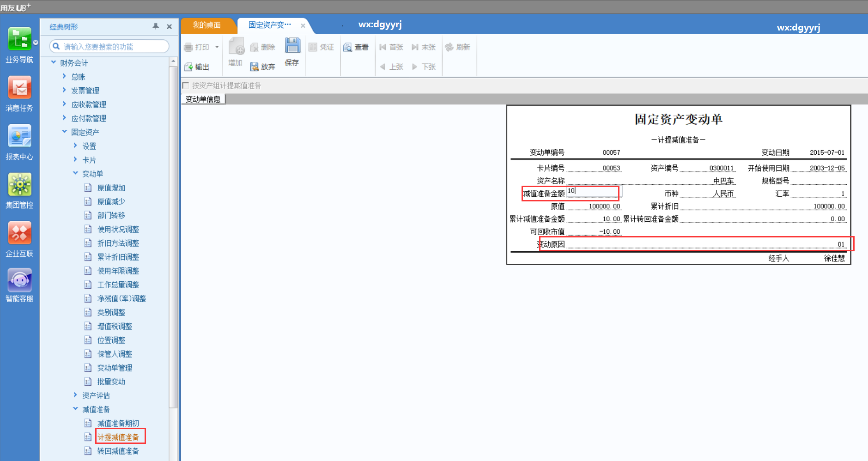This screenshot has height=461, width=868.
Task: Open the 企业互联 enterprise connect icon
Action: pyautogui.click(x=19, y=233)
